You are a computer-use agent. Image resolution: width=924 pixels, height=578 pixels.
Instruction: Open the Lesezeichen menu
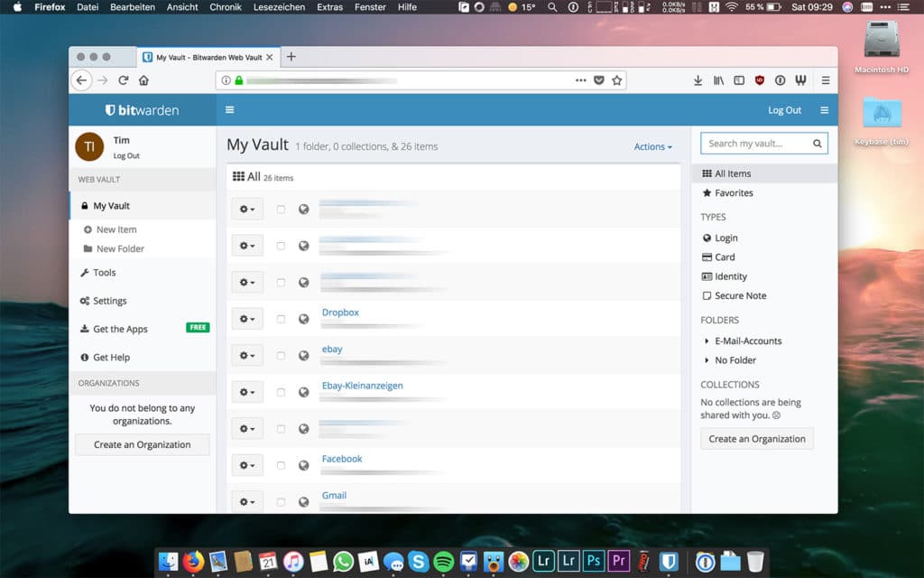(x=280, y=7)
